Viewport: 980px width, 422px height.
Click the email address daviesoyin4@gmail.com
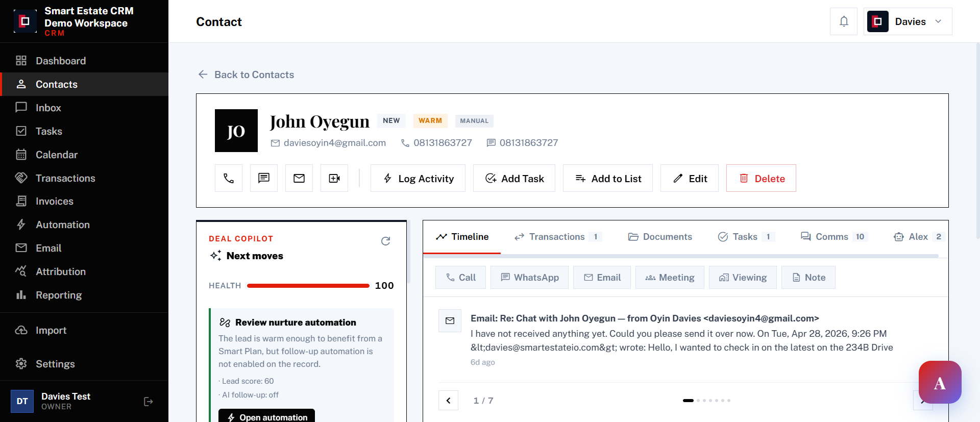click(335, 143)
